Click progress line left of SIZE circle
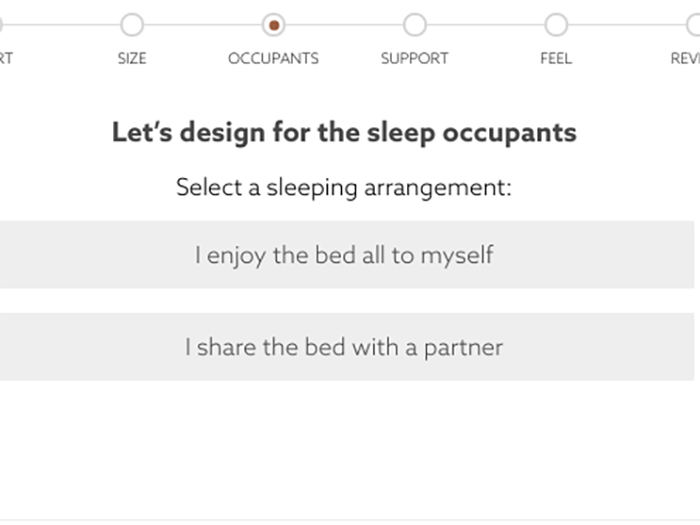 click(x=60, y=25)
